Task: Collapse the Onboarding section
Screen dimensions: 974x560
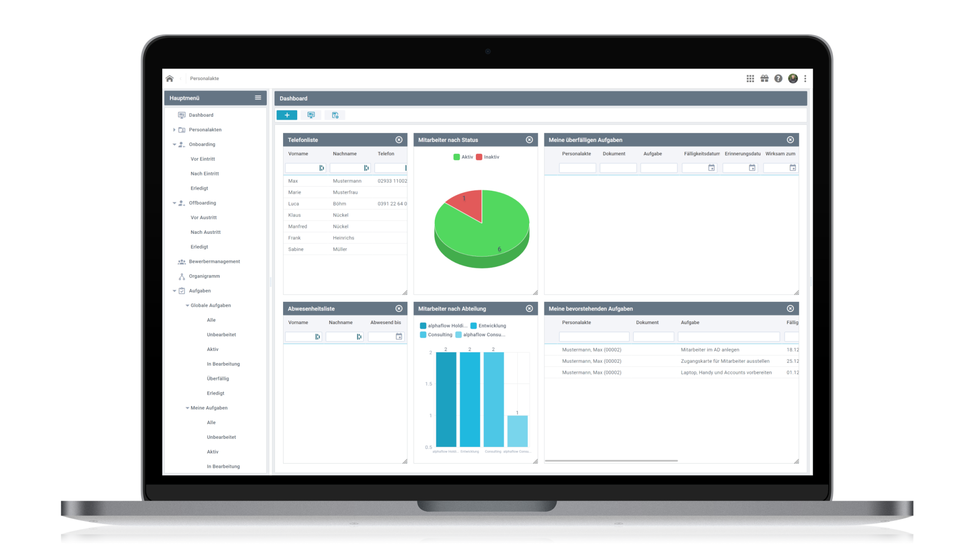Action: point(175,144)
